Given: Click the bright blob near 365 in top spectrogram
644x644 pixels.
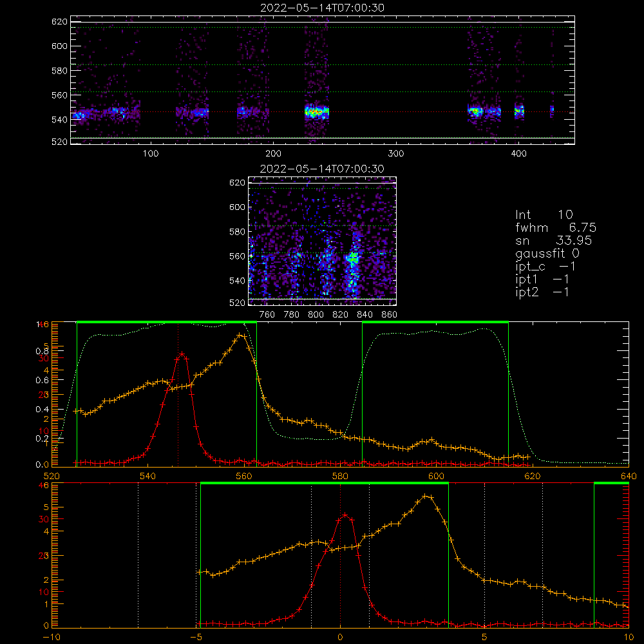Looking at the screenshot, I should pyautogui.click(x=476, y=111).
